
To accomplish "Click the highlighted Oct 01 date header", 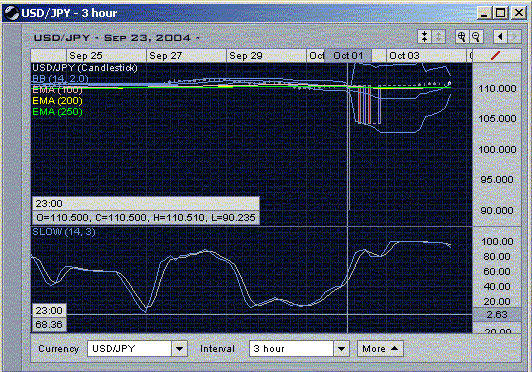I will tap(348, 56).
